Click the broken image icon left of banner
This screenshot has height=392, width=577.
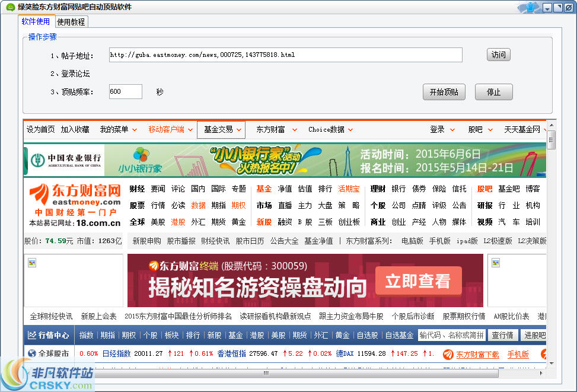coord(32,263)
